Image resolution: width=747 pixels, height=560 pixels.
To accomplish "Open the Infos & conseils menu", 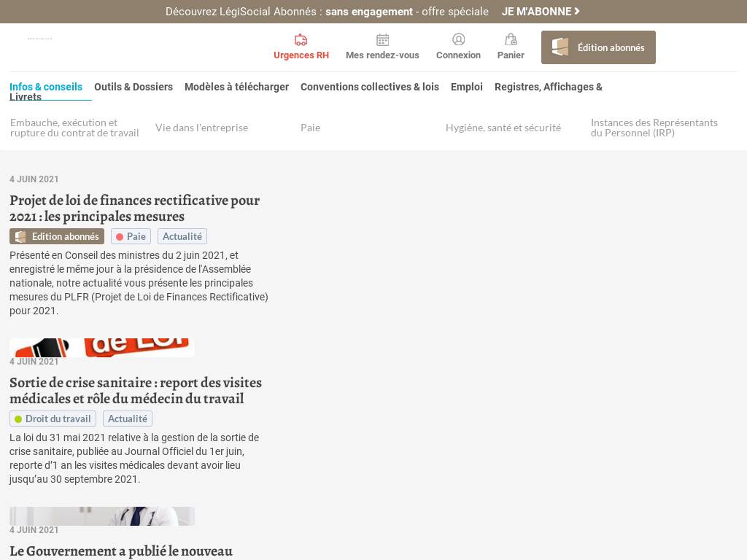I will click(x=46, y=87).
